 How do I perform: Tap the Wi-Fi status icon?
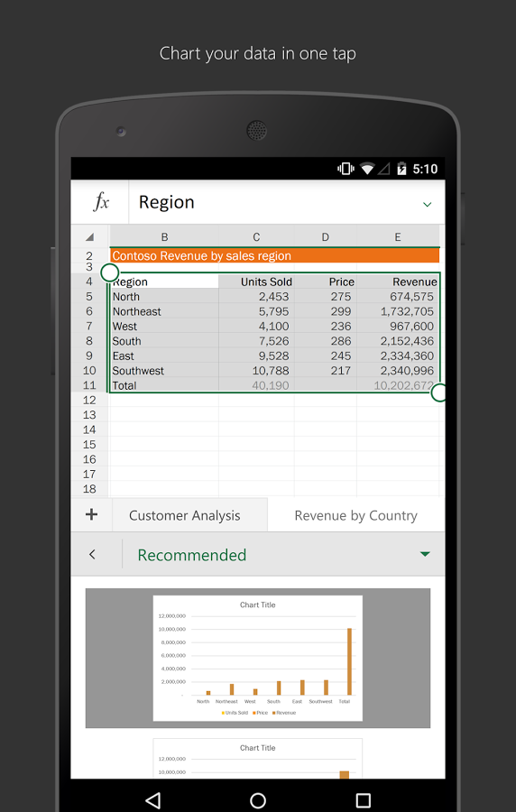tap(367, 169)
